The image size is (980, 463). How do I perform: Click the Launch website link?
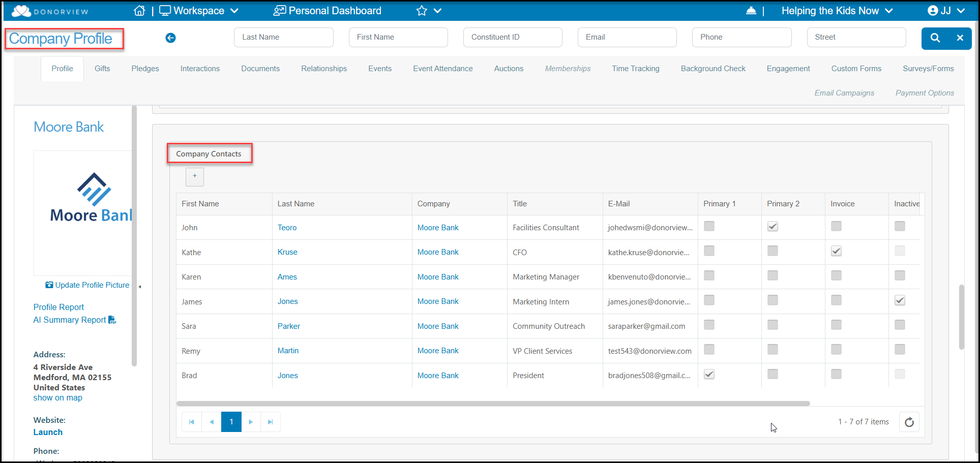48,432
